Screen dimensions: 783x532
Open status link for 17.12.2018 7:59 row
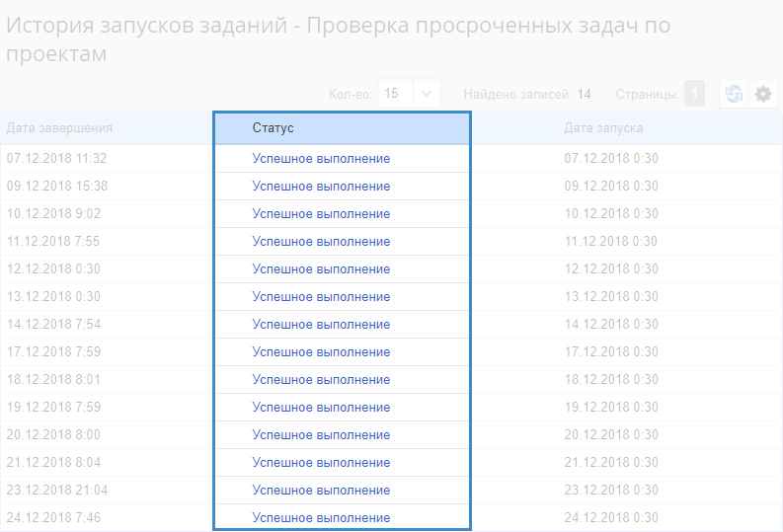[321, 352]
